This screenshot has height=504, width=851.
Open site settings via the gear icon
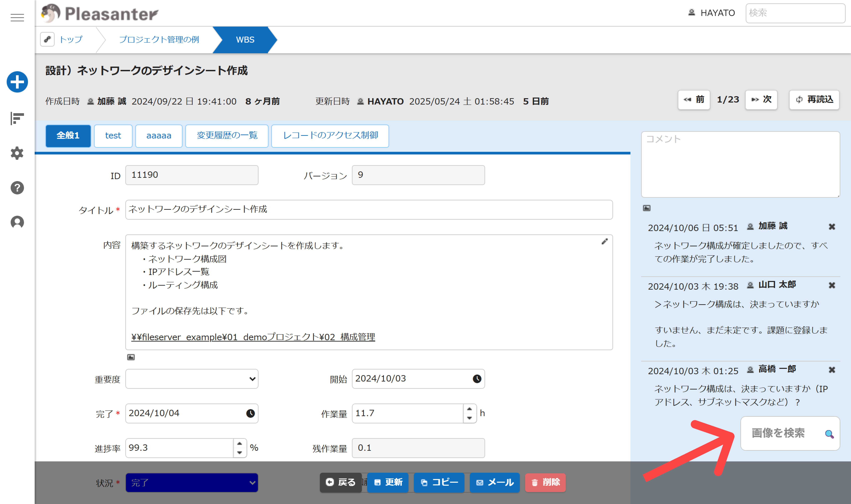17,153
